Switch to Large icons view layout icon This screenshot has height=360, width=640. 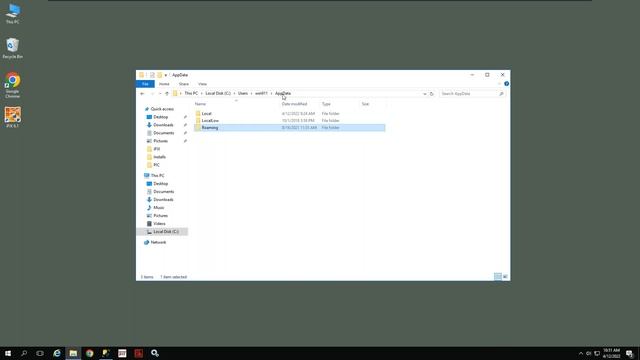(505, 277)
